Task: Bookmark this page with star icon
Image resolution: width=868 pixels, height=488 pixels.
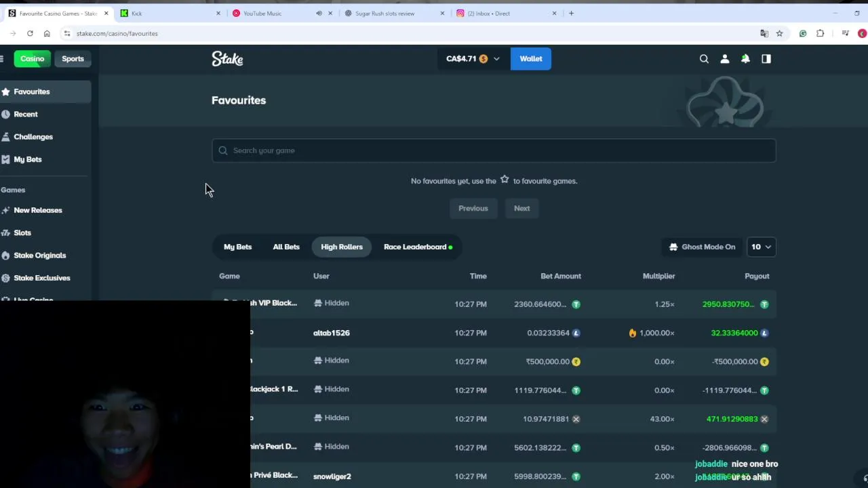Action: pyautogui.click(x=779, y=33)
